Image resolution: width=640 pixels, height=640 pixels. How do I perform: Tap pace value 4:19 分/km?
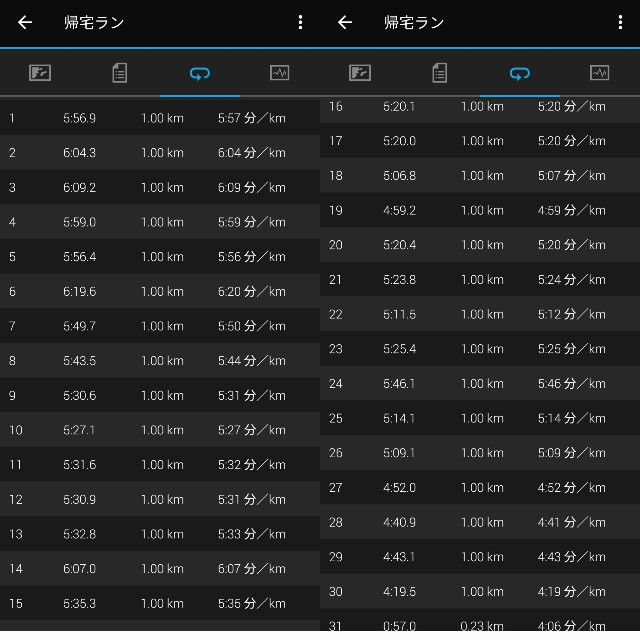(572, 591)
